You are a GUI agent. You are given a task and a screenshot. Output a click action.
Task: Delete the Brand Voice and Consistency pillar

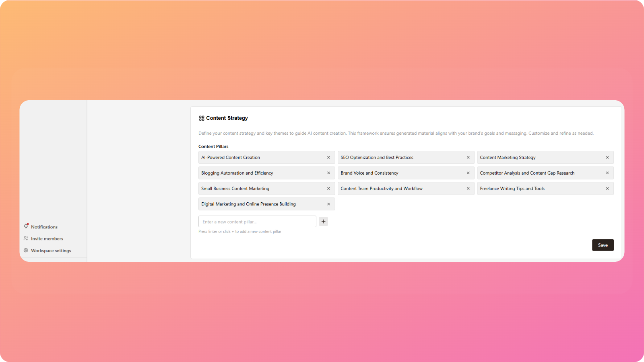pos(468,173)
